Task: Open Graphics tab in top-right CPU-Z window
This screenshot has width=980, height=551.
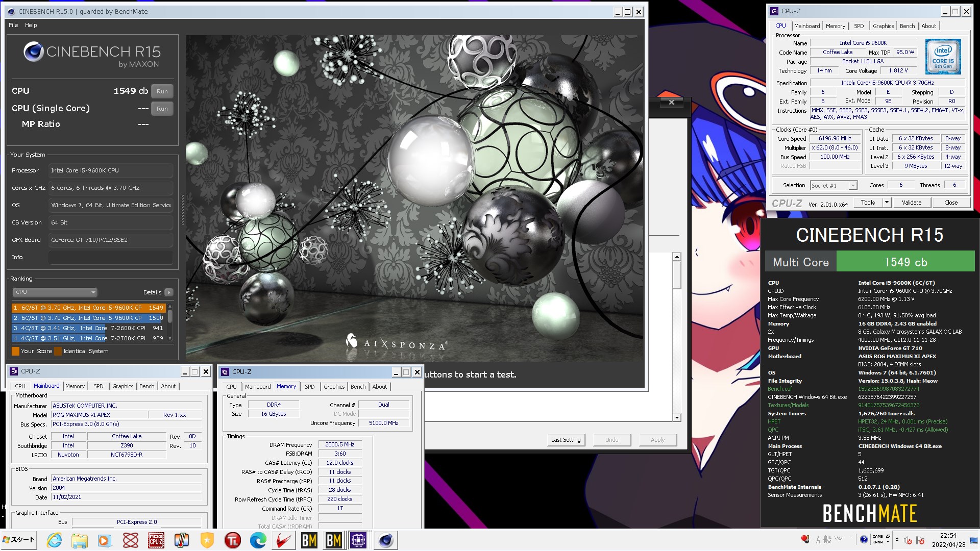Action: [x=883, y=26]
